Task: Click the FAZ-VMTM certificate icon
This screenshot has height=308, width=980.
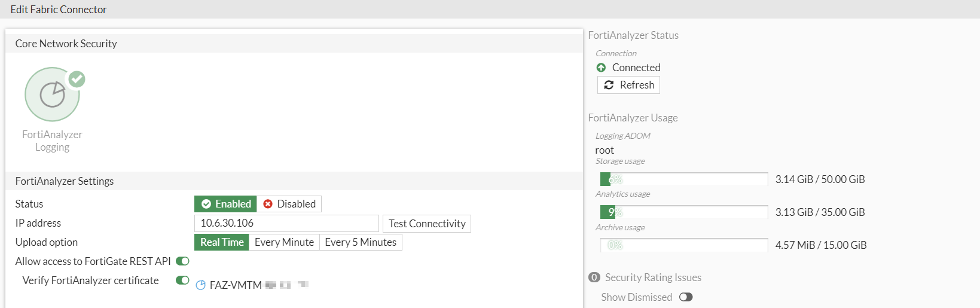Action: click(x=201, y=285)
